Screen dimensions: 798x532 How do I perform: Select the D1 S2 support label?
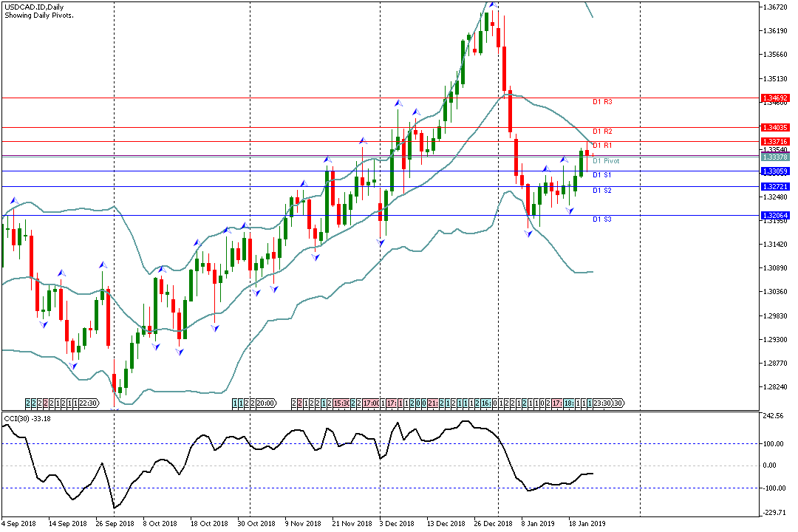602,191
